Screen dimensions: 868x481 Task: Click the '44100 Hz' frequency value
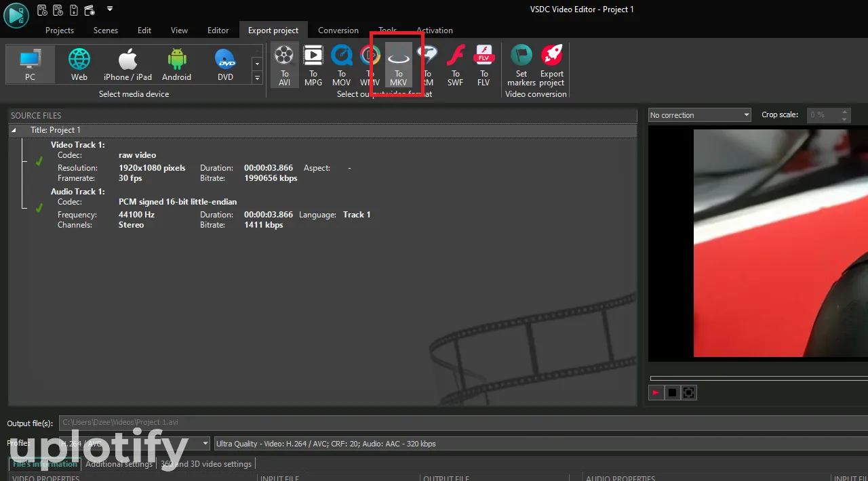[136, 215]
